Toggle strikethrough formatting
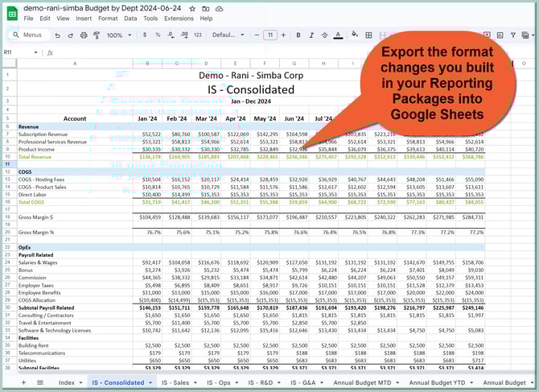This screenshot has height=392, width=539. 323,35
